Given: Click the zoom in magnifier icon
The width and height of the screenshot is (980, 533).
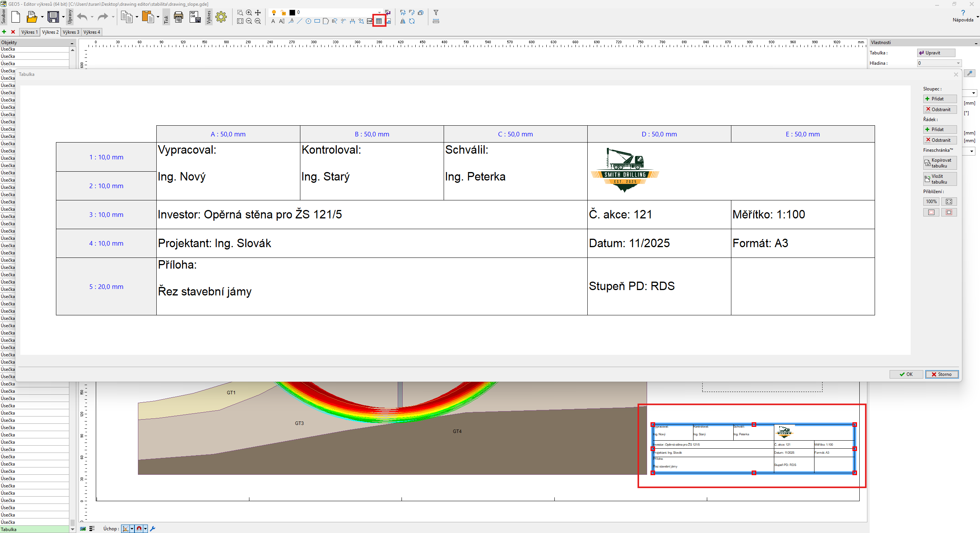Looking at the screenshot, I should 249,13.
